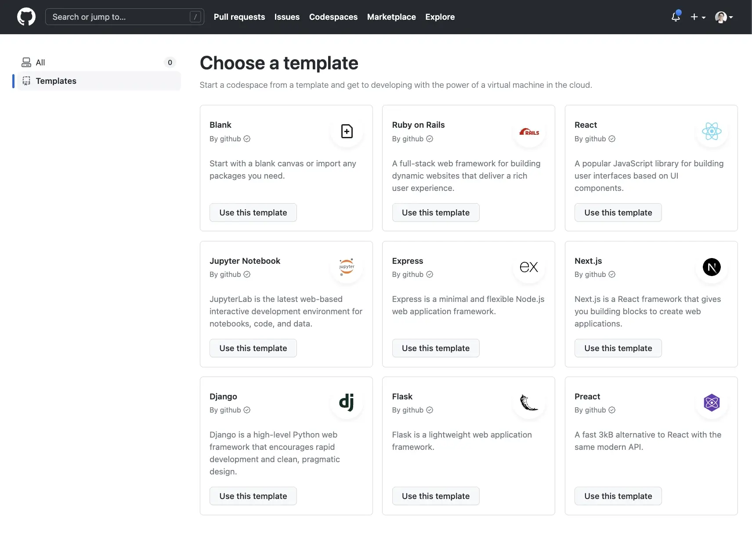752x560 pixels.
Task: Expand the plus create-new dropdown
Action: tap(698, 17)
